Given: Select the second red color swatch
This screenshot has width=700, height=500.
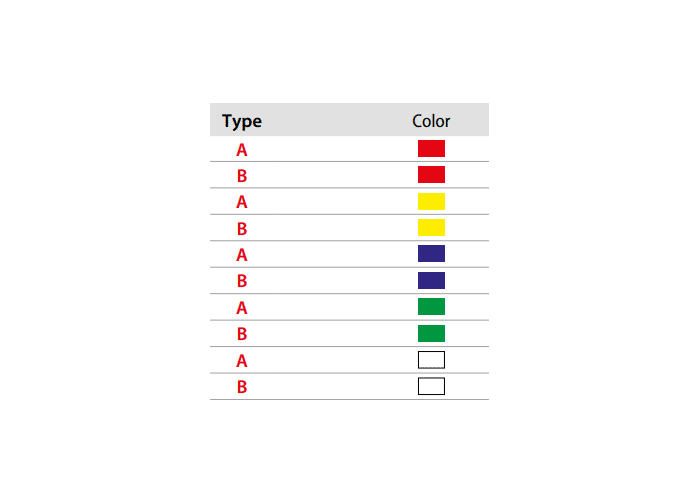Looking at the screenshot, I should (x=431, y=175).
